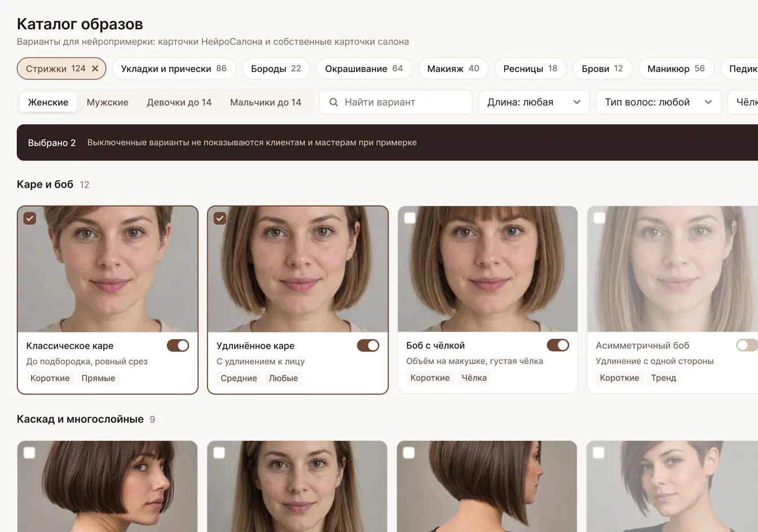
Task: Open the Удлинённое каре photo
Action: 298,269
